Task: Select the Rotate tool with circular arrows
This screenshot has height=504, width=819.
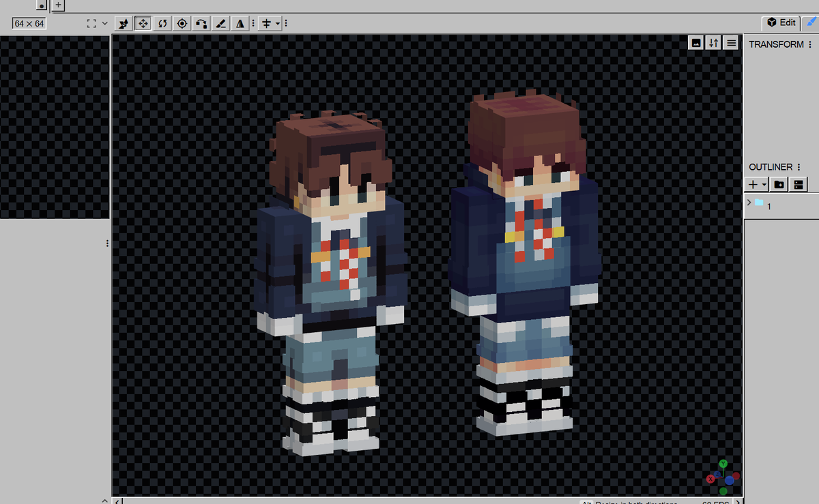Action: pyautogui.click(x=162, y=23)
